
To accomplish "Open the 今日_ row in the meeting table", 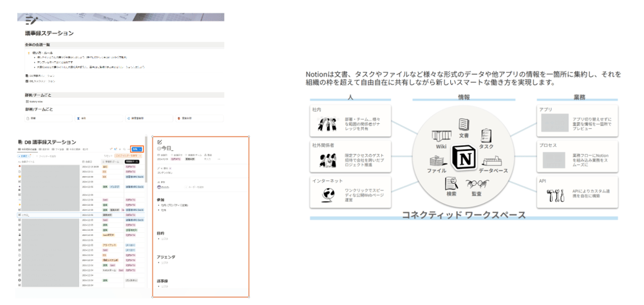I will pos(82,215).
